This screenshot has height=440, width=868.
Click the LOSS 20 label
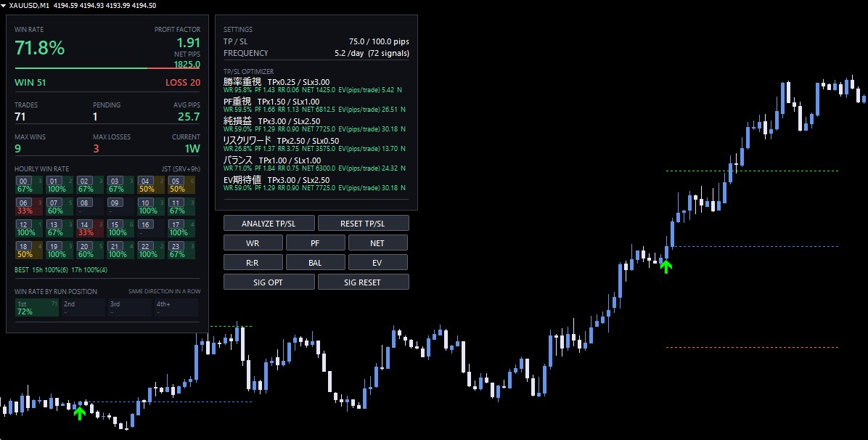[x=183, y=83]
